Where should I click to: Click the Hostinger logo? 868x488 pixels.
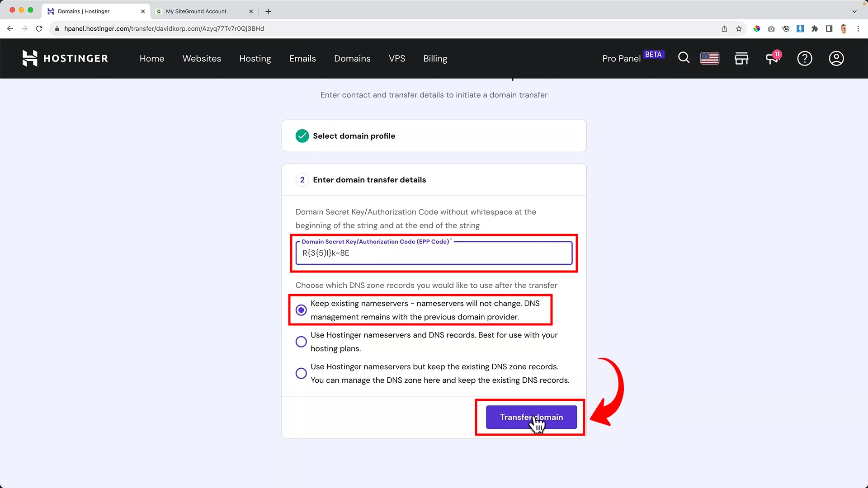tap(65, 58)
